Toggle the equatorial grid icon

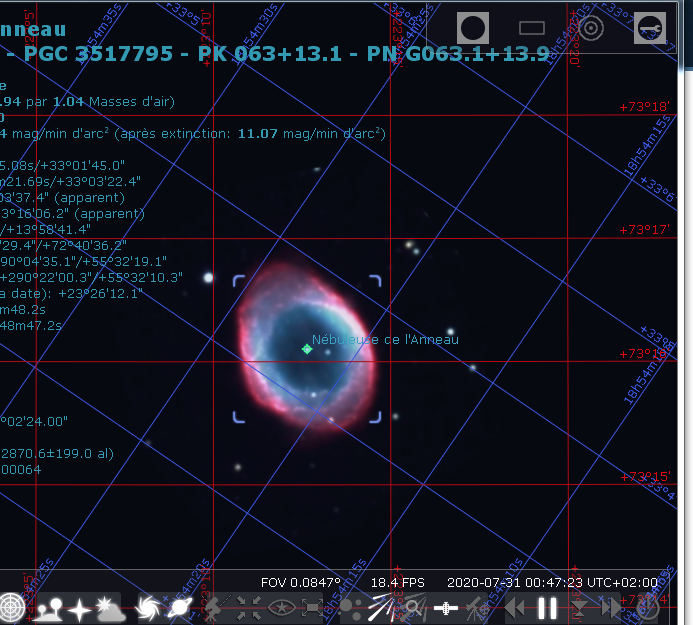click(x=11, y=608)
